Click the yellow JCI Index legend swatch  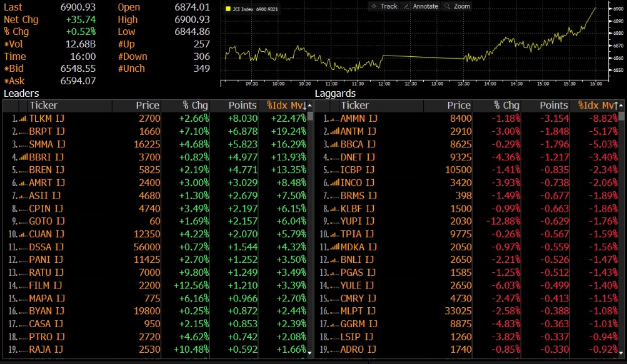(x=228, y=9)
